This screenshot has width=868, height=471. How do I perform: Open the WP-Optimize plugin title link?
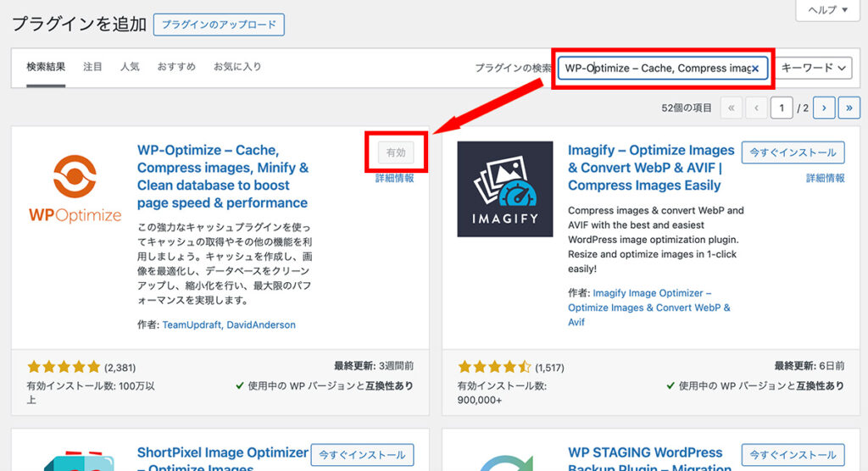[x=223, y=176]
